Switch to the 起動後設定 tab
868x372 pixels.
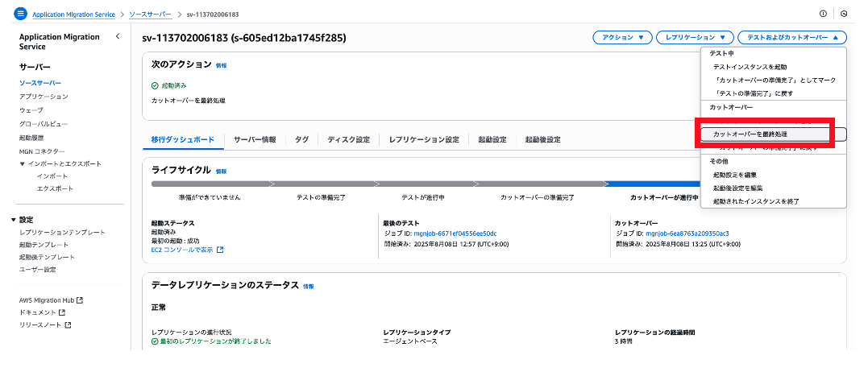[542, 140]
